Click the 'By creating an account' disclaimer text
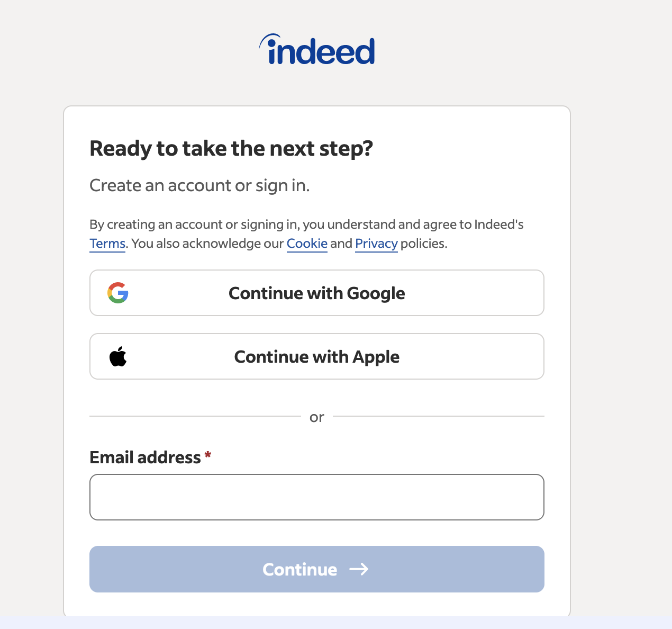 (x=306, y=224)
